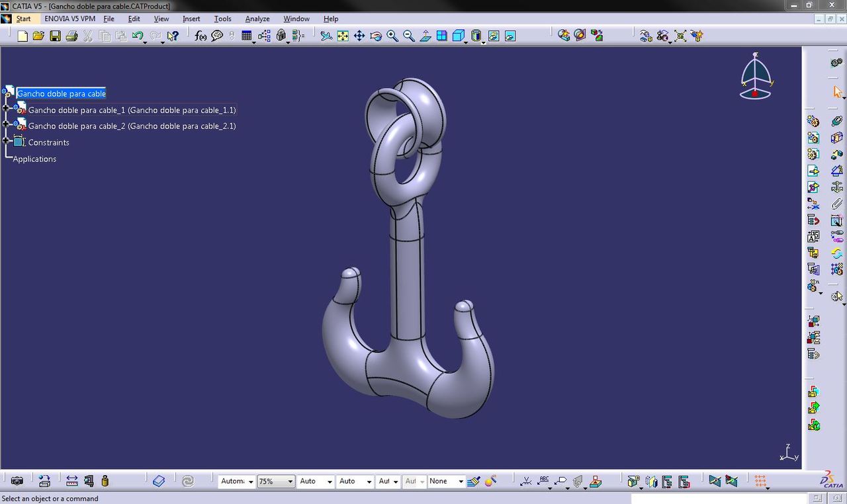This screenshot has height=504, width=847.
Task: Open the Window menu
Action: [296, 19]
